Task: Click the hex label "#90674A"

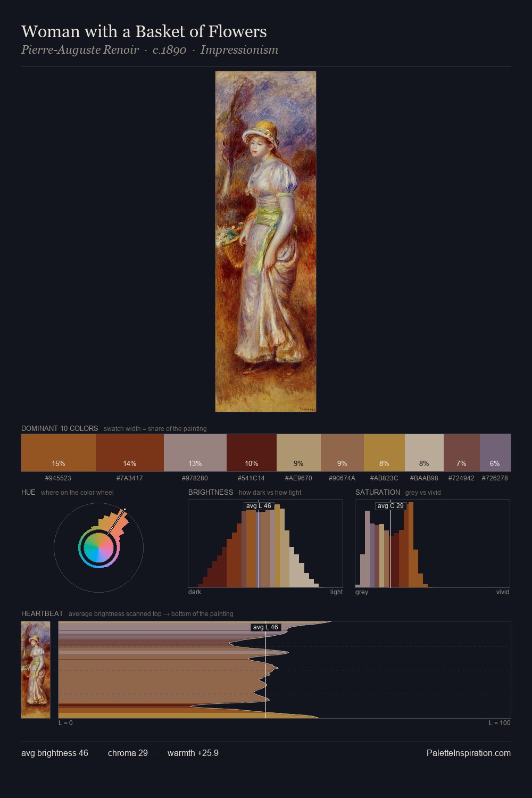Action: [x=342, y=478]
